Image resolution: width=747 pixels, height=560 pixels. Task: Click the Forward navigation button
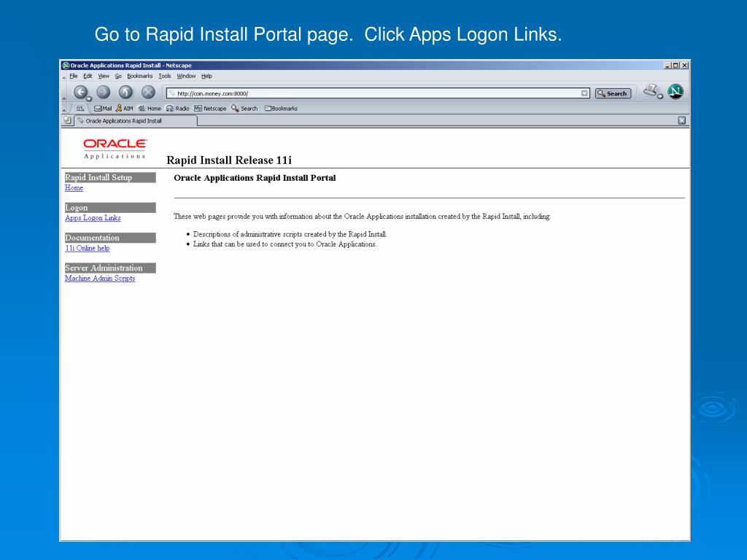(104, 92)
